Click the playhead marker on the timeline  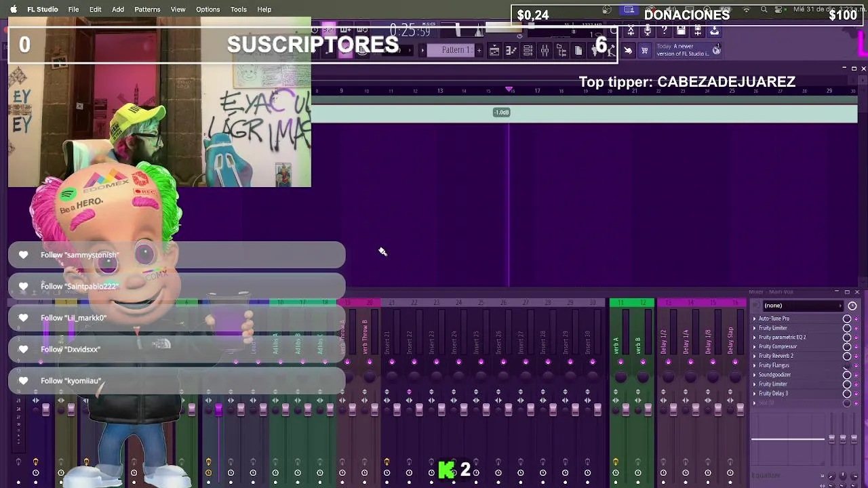pyautogui.click(x=509, y=89)
